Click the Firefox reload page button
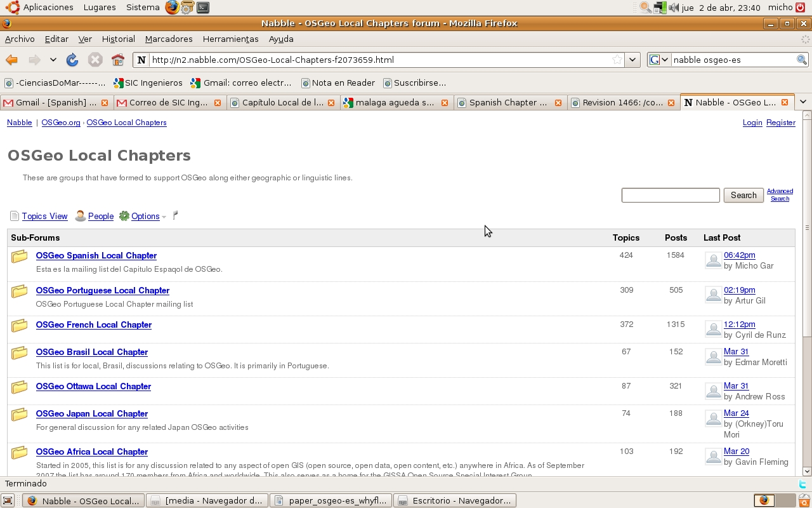Screen dimensions: 812x508 coord(72,60)
